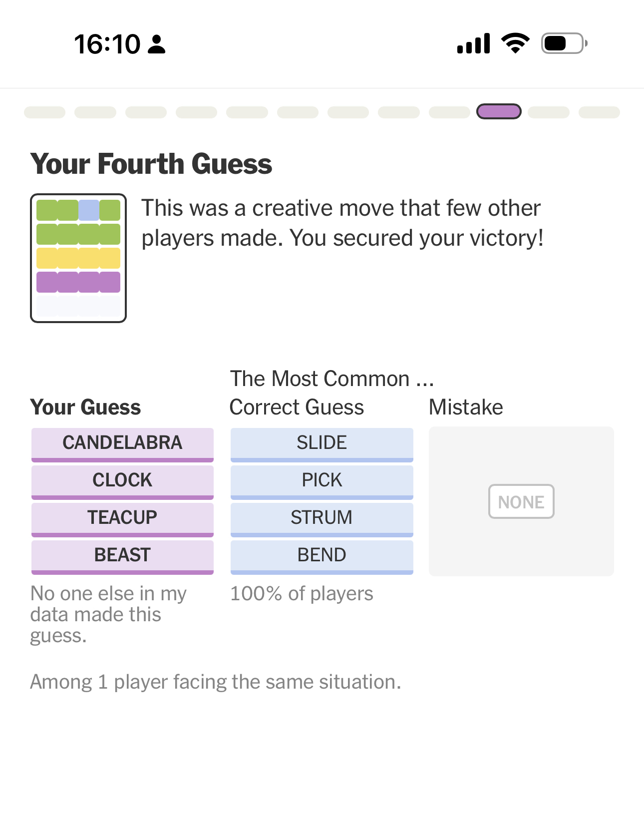
Task: Tap the guess grid thumbnail
Action: 78,258
